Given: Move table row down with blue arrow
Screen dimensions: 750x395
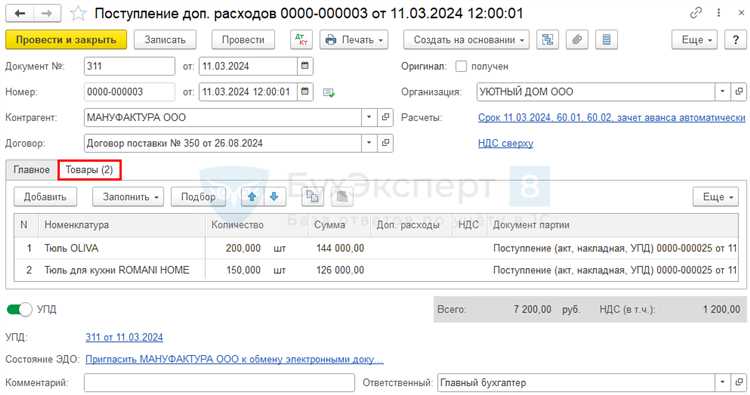Looking at the screenshot, I should click(x=274, y=197).
